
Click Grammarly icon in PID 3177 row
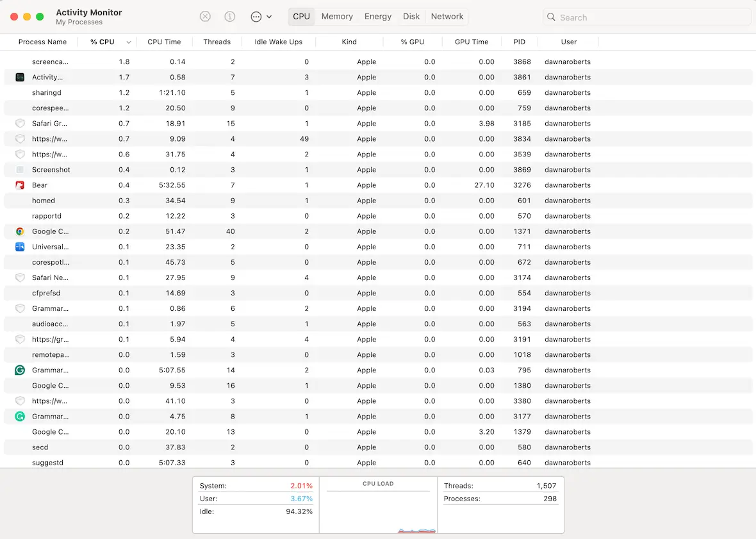click(20, 417)
